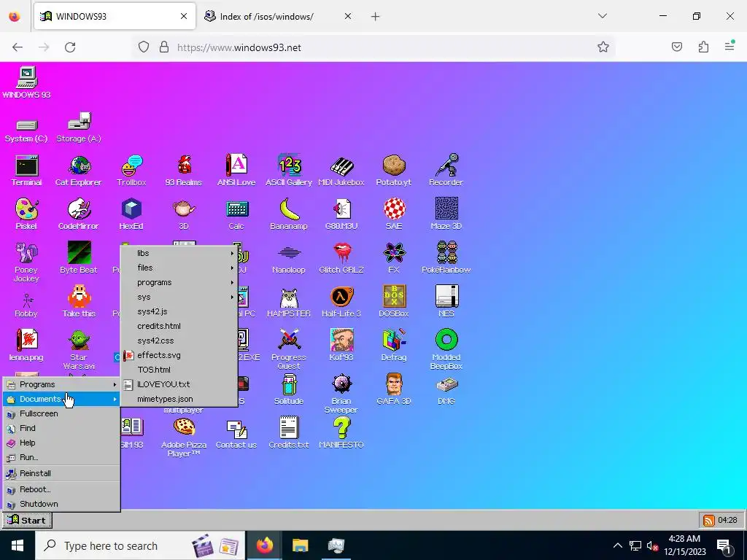Click the RSS feed tray icon
747x560 pixels.
pos(709,520)
